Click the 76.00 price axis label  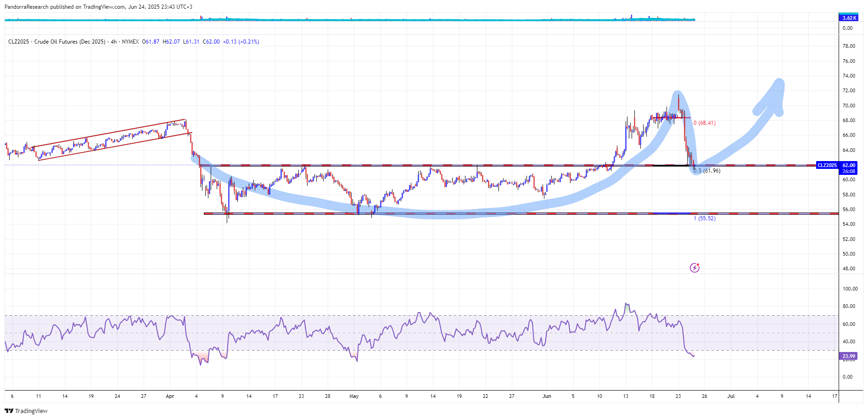tap(849, 61)
